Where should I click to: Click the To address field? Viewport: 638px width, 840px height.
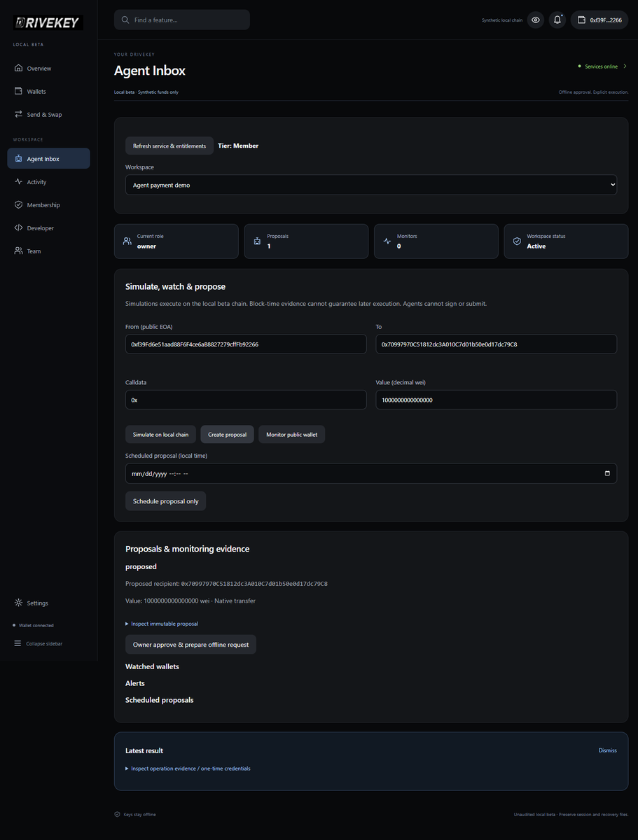point(497,344)
